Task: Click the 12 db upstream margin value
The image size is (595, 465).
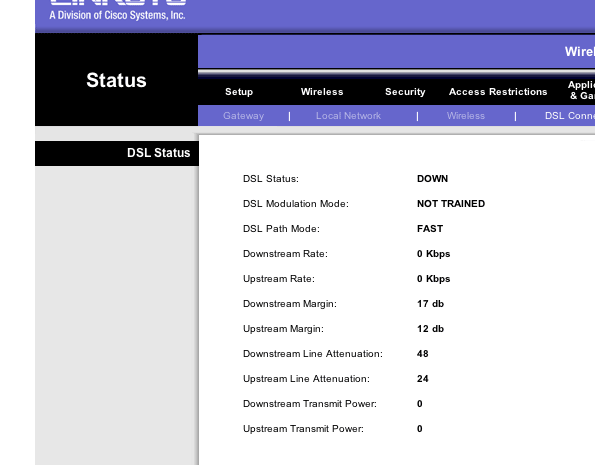Action: [x=430, y=329]
